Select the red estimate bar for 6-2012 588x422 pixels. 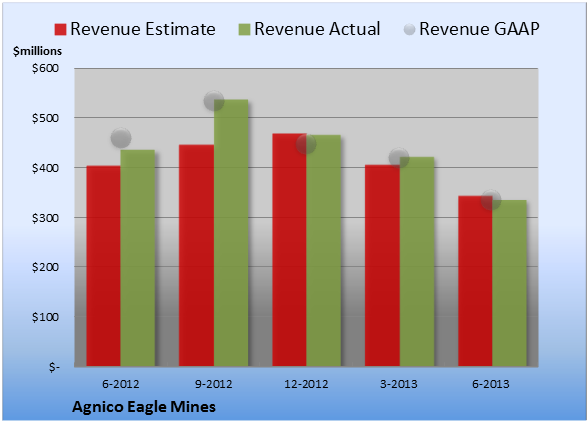click(104, 266)
